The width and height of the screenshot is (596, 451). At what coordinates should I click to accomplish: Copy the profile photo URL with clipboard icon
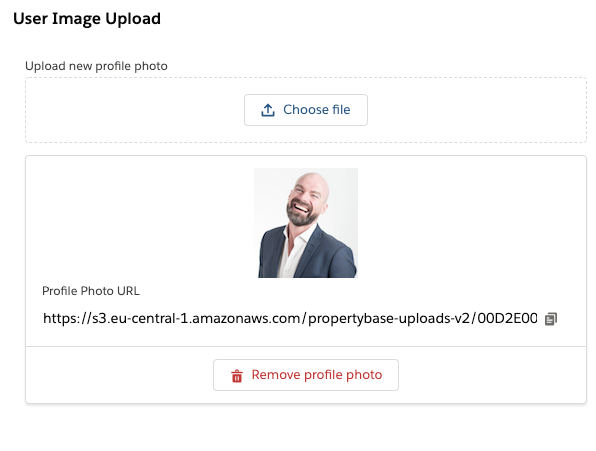coord(551,319)
